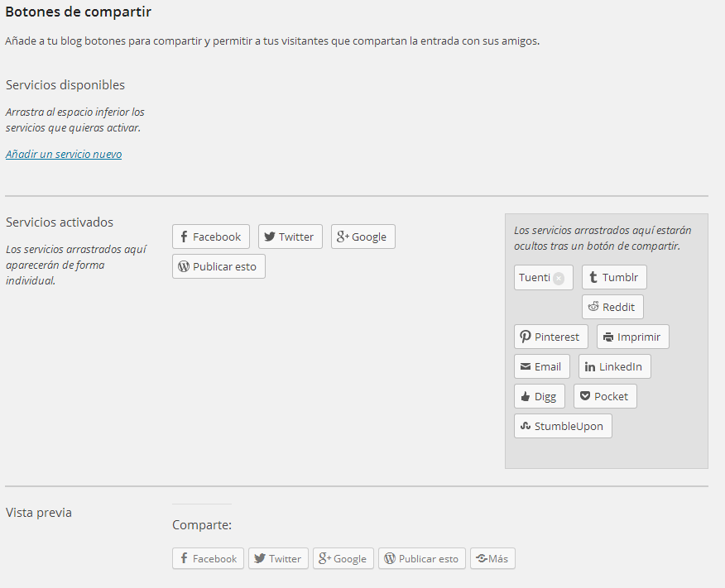Click WordPress icon in preview Publicar esto
Screen dimensions: 725x588
(x=390, y=558)
